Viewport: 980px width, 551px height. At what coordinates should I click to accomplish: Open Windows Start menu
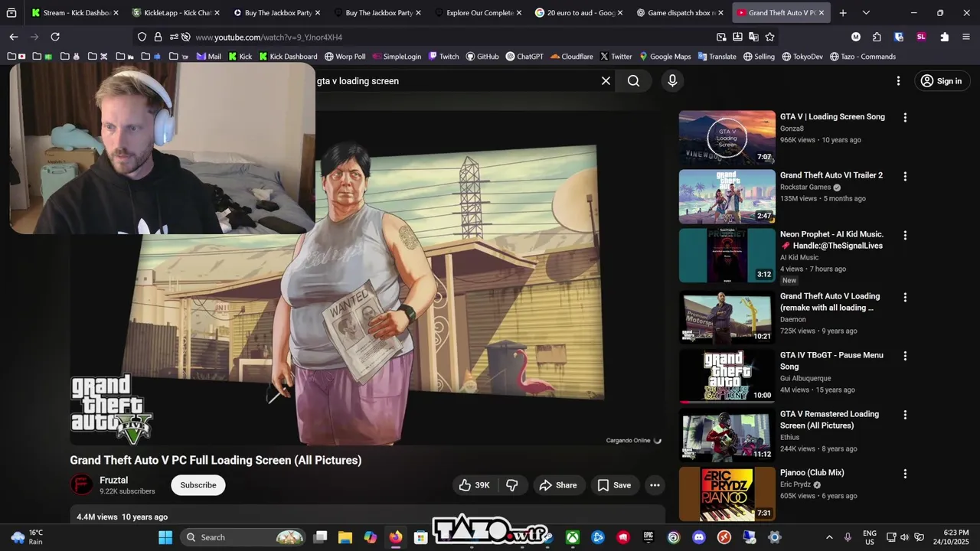pyautogui.click(x=165, y=537)
